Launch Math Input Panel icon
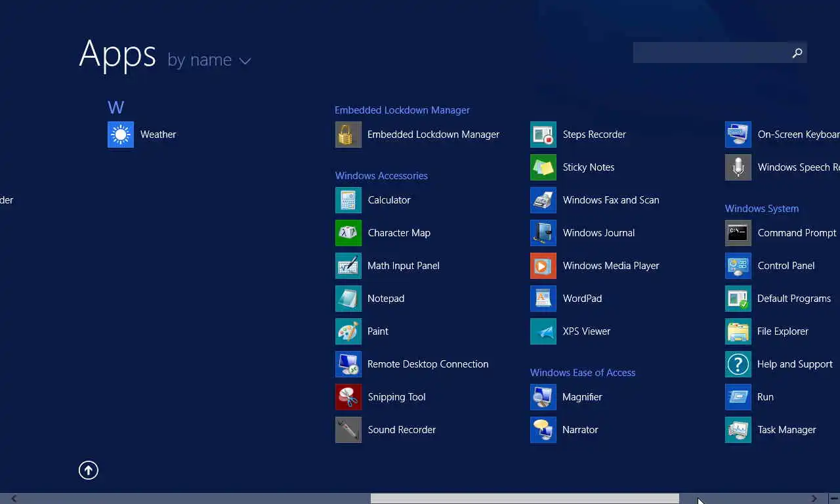Screen dimensions: 840x504 [x=348, y=266]
